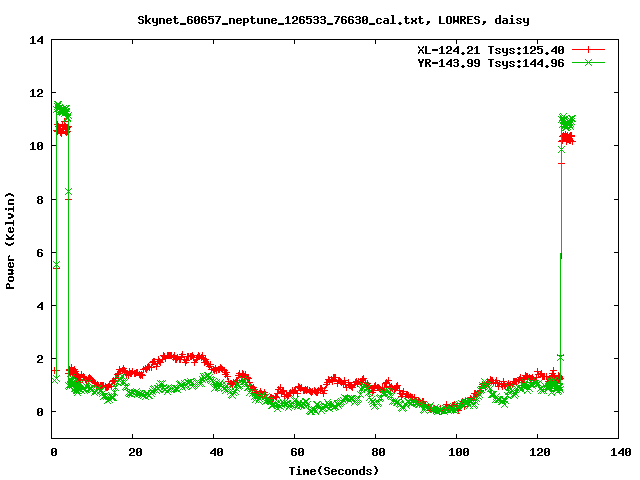Click the x-axis tick label 40
This screenshot has height=480, width=640.
pyautogui.click(x=216, y=452)
